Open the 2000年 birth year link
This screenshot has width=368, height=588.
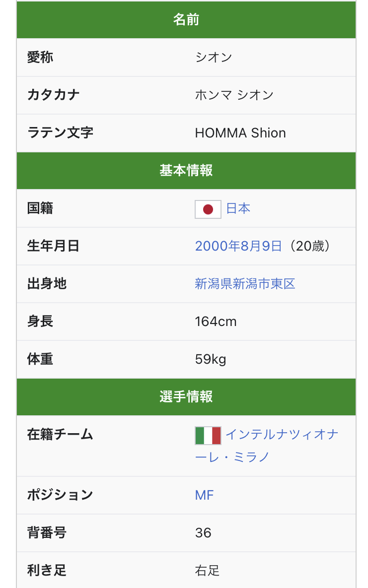tap(218, 246)
